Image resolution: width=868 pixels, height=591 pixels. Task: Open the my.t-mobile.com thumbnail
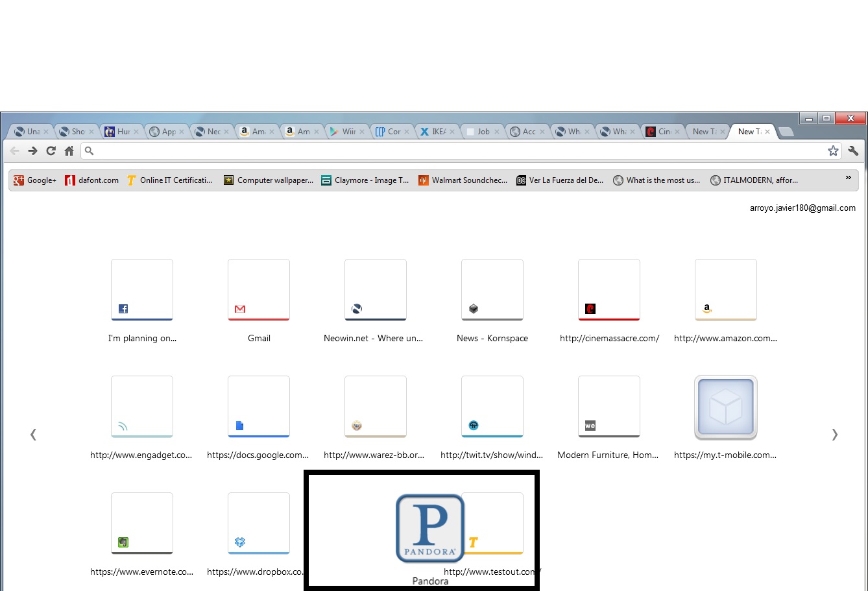pos(725,407)
